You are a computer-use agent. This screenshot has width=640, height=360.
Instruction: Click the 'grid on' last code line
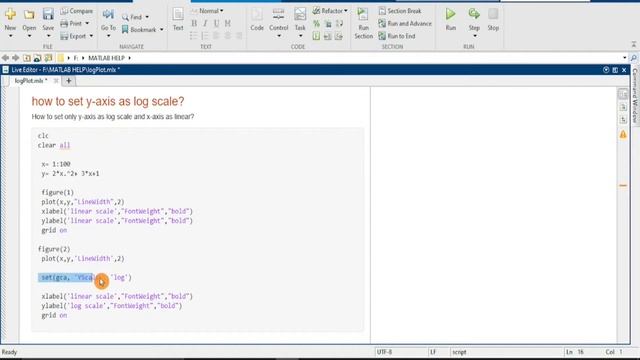click(x=54, y=315)
